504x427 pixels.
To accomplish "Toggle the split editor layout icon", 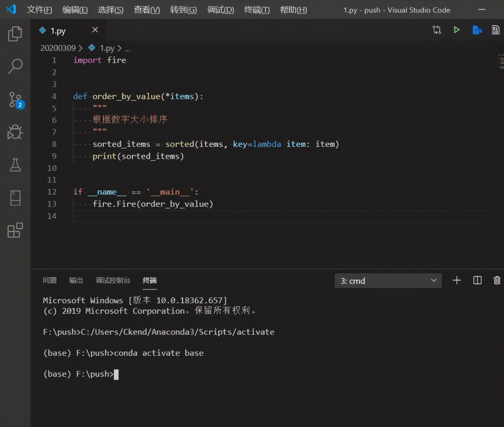I will tap(477, 280).
